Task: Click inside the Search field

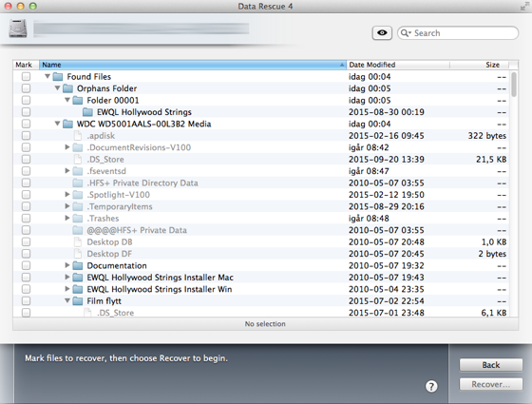Action: 458,33
